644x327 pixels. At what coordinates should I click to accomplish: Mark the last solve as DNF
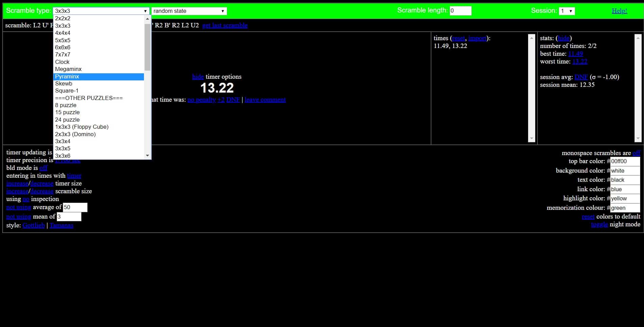[233, 100]
